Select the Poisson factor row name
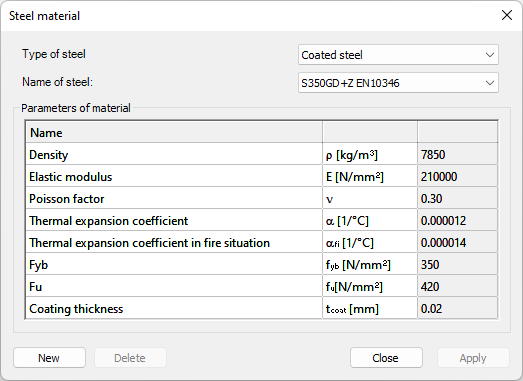 click(x=174, y=199)
